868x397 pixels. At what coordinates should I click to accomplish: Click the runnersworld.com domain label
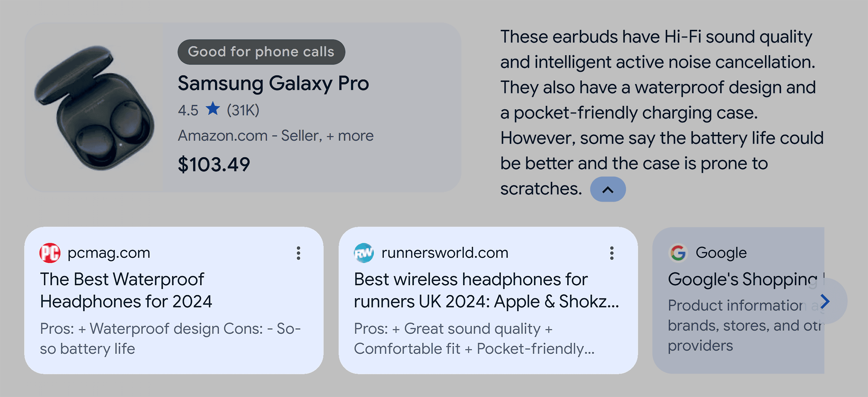[x=445, y=253]
